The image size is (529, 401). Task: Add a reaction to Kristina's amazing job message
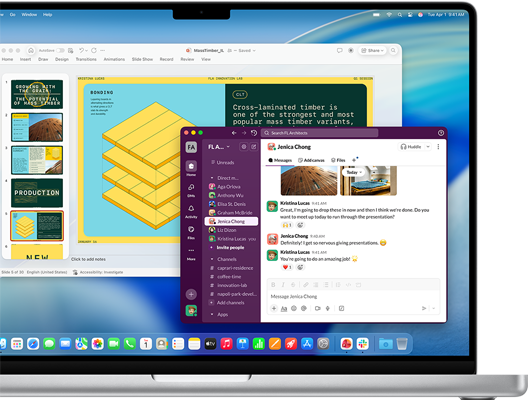click(300, 267)
